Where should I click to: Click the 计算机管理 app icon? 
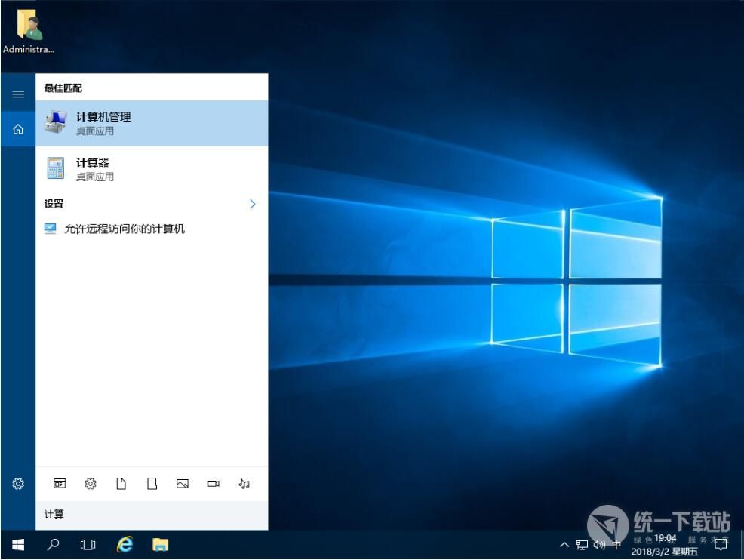pos(56,122)
